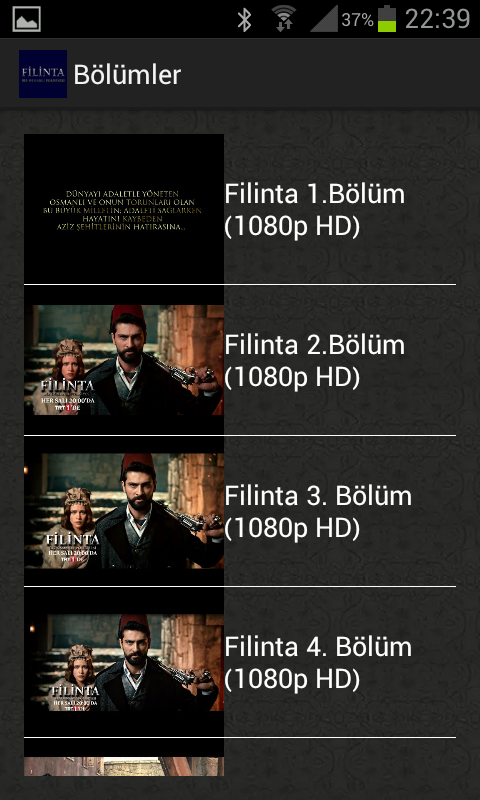Image resolution: width=480 pixels, height=800 pixels.
Task: Choose Filinta 3. Bölüm (1080p HD) title
Action: 318,512
